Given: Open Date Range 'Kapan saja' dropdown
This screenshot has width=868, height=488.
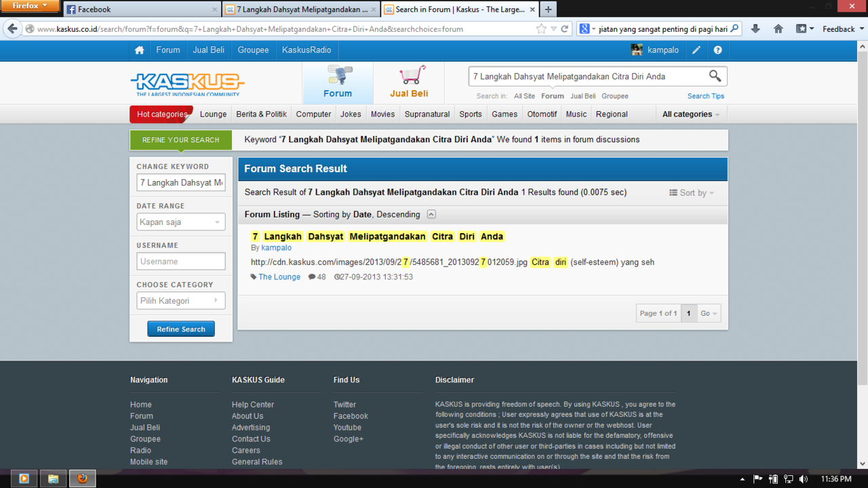Looking at the screenshot, I should [x=181, y=222].
